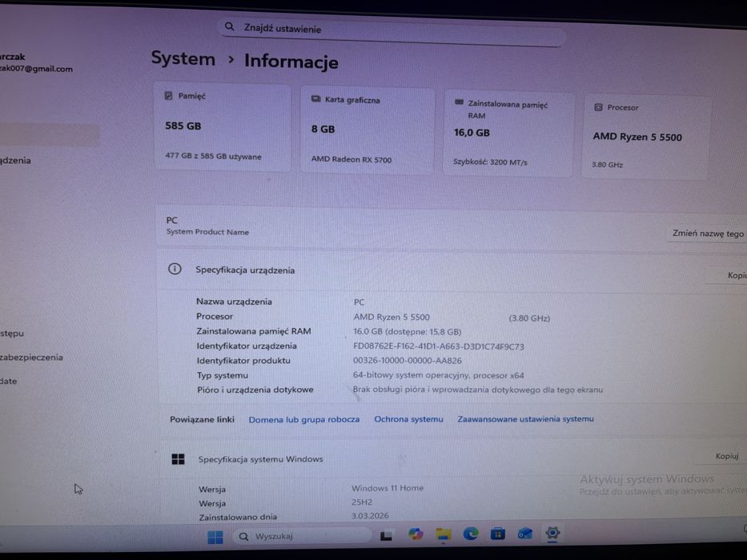This screenshot has width=747, height=560.
Task: Collapse the Specyfikacja urządzenia section
Action: [x=452, y=271]
